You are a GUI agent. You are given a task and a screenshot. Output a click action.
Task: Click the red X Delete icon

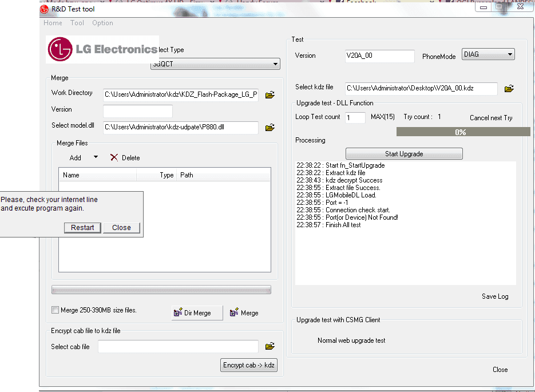click(x=114, y=157)
